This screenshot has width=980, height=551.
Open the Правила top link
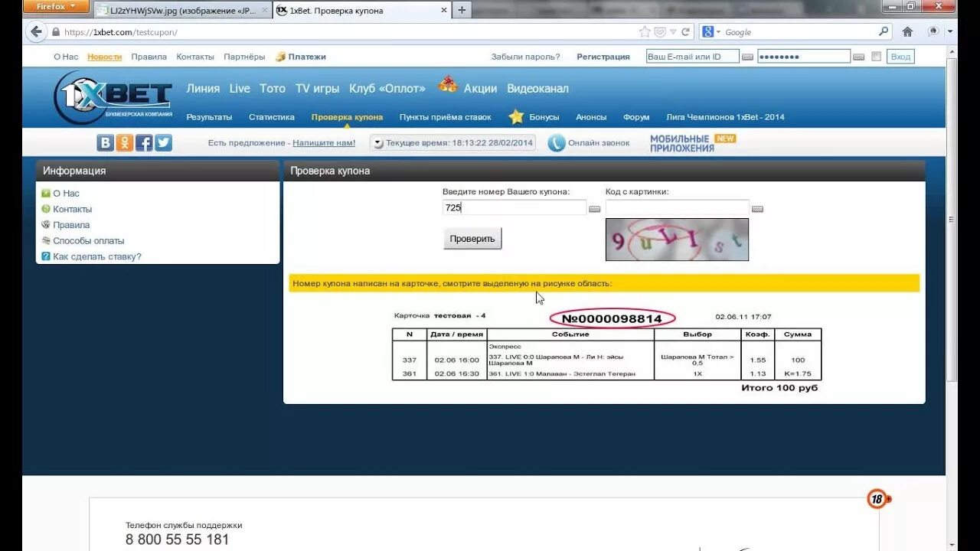click(149, 57)
